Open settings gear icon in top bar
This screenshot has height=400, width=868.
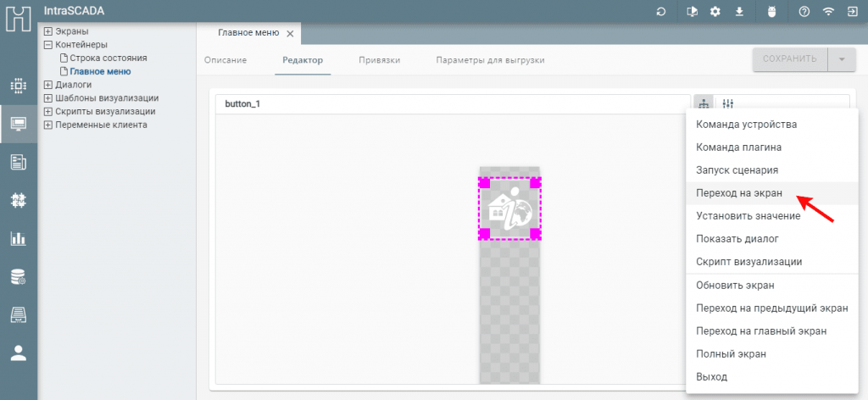click(x=715, y=12)
